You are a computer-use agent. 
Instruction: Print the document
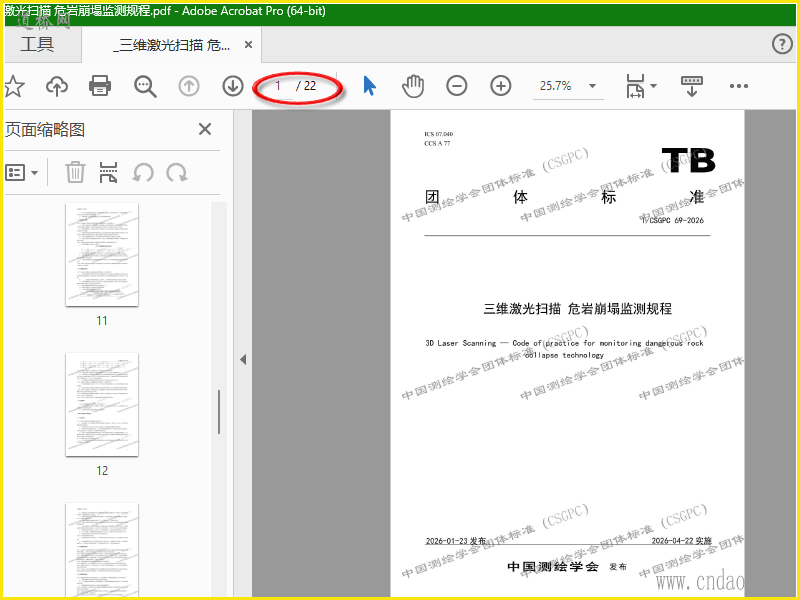(x=100, y=86)
